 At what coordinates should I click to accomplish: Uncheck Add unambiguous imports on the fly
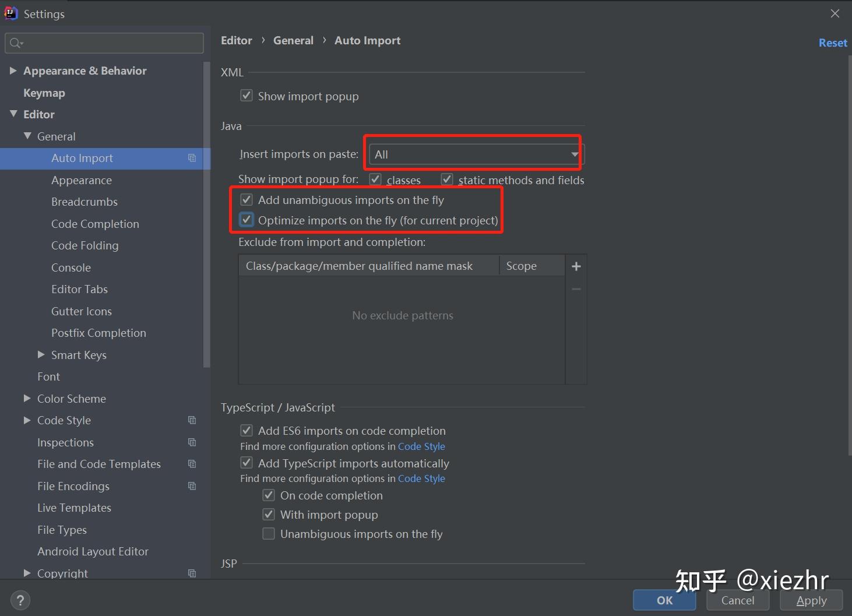click(247, 199)
